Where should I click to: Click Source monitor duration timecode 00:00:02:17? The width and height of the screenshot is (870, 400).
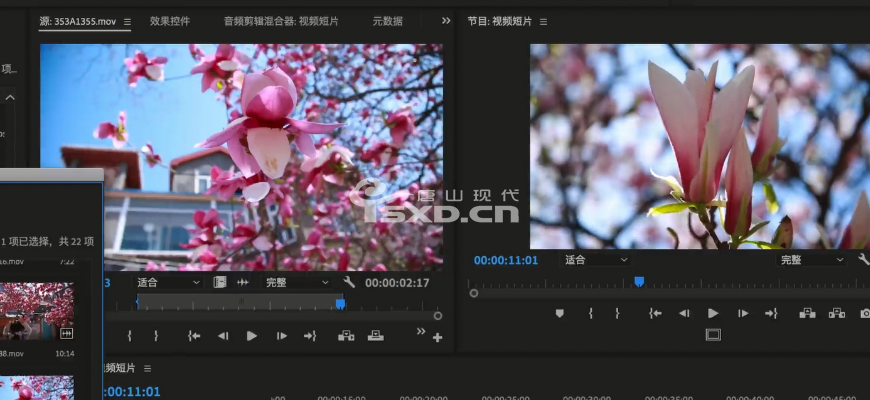397,282
